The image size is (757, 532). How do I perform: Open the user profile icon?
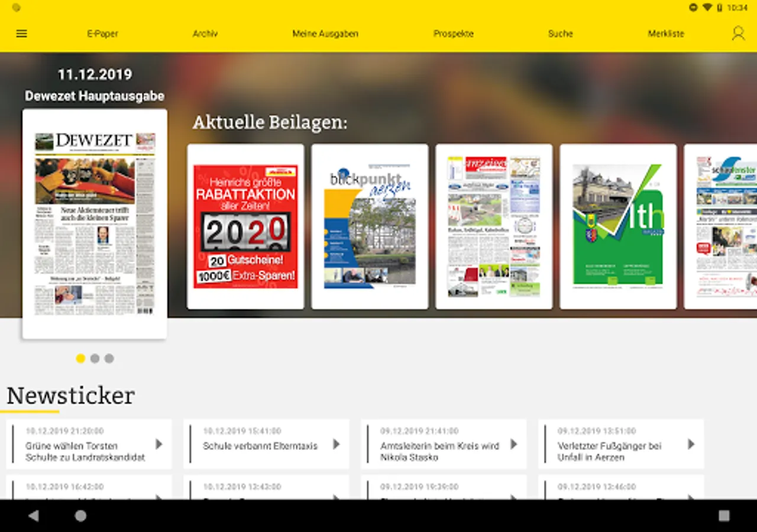pyautogui.click(x=738, y=34)
